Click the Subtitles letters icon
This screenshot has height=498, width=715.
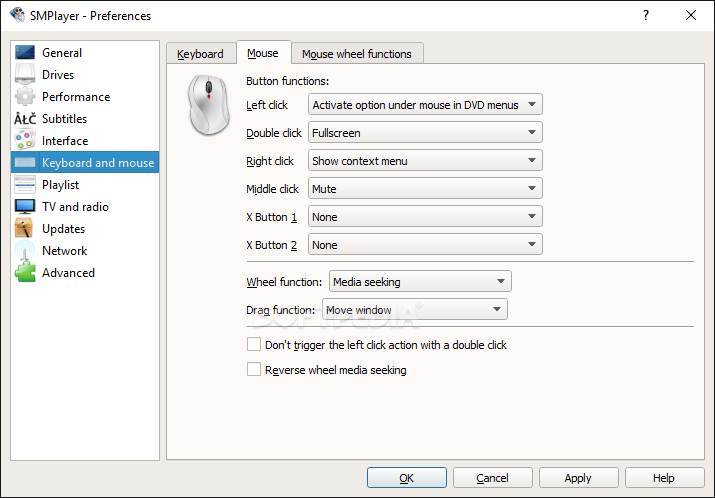[25, 119]
